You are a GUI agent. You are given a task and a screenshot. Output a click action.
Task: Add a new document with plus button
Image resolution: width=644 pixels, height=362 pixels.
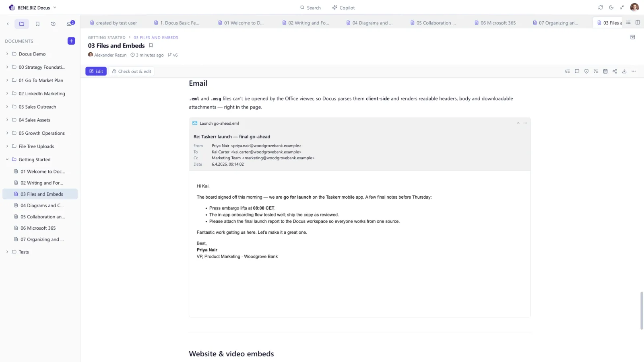(x=71, y=41)
